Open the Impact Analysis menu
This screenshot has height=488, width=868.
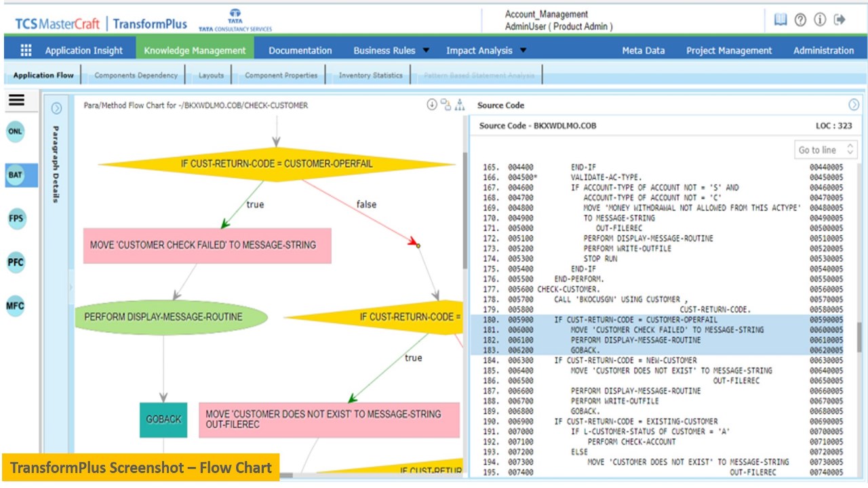479,50
